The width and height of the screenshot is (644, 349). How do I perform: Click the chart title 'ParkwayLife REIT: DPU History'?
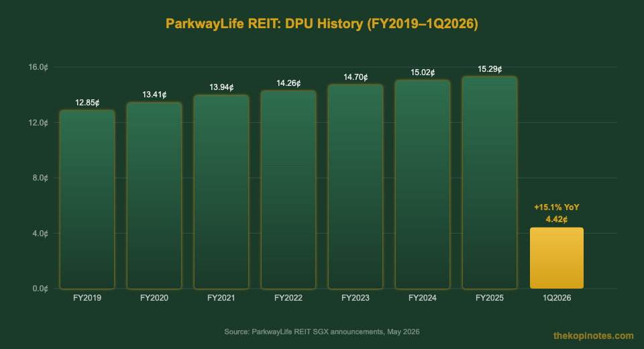[322, 23]
